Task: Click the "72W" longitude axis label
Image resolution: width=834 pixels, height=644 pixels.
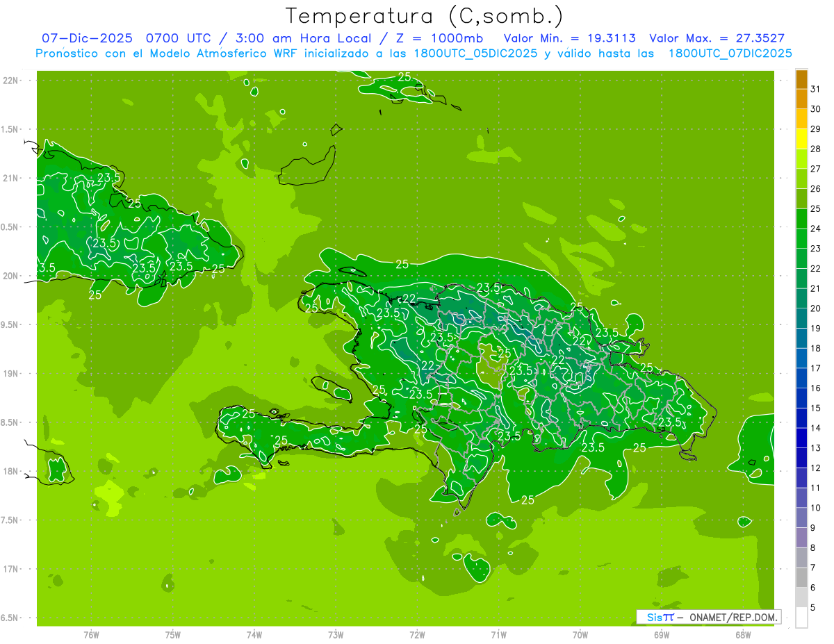Action: 418,634
